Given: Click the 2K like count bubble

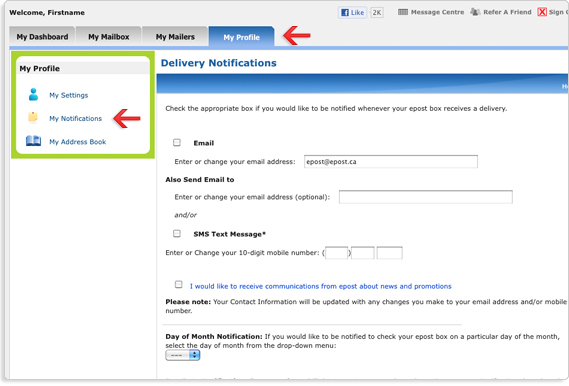Looking at the screenshot, I should click(377, 13).
